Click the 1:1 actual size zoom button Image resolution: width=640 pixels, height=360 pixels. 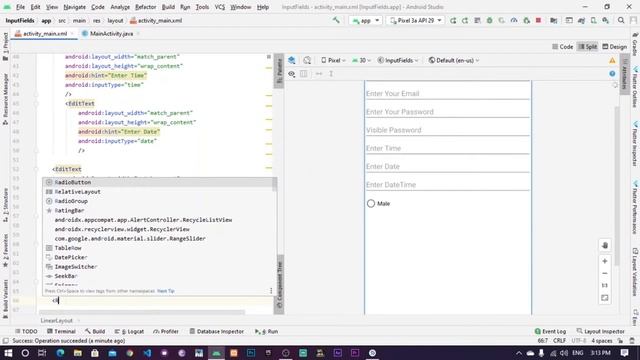(x=605, y=285)
